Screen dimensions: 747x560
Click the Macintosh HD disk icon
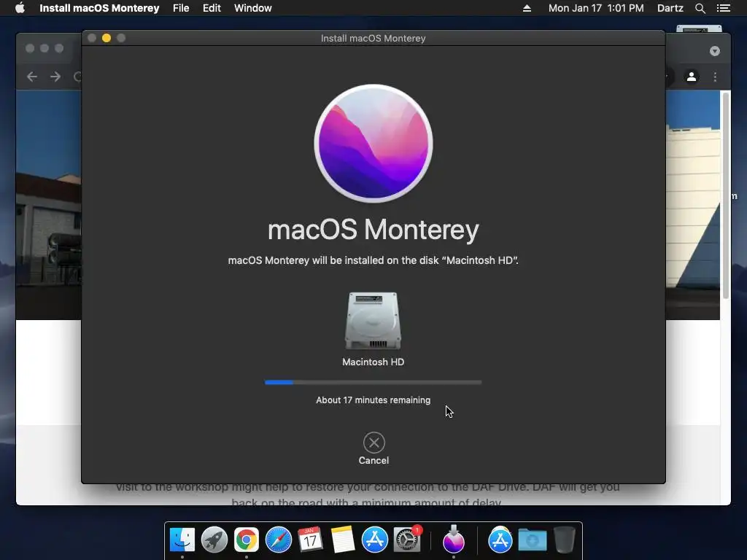click(373, 321)
